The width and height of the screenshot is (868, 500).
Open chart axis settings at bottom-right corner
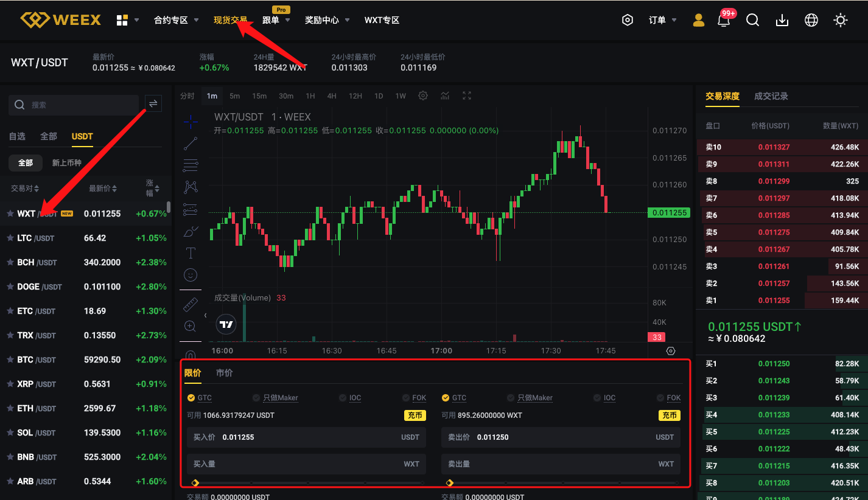(671, 351)
